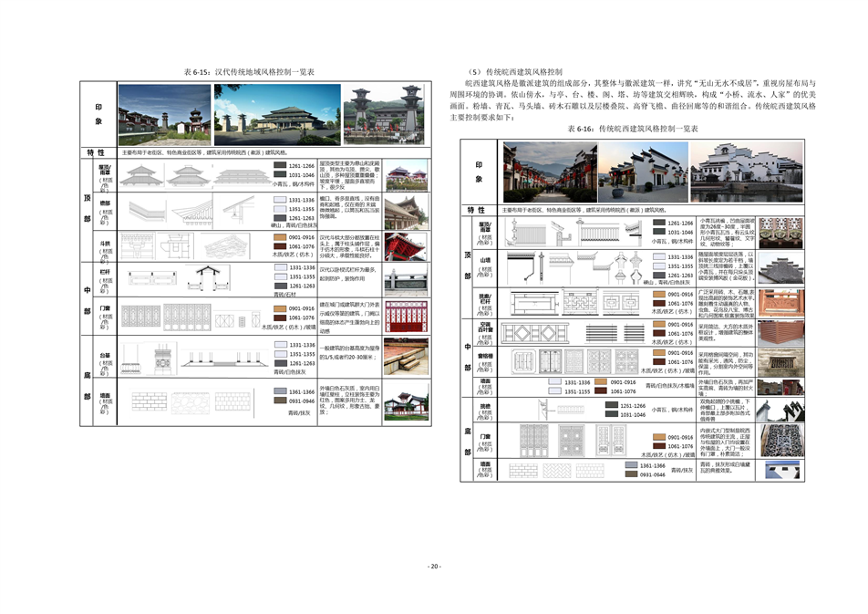This screenshot has width=868, height=614.
Task: Click the "空调百叶窗" row label
Action: click(x=485, y=327)
